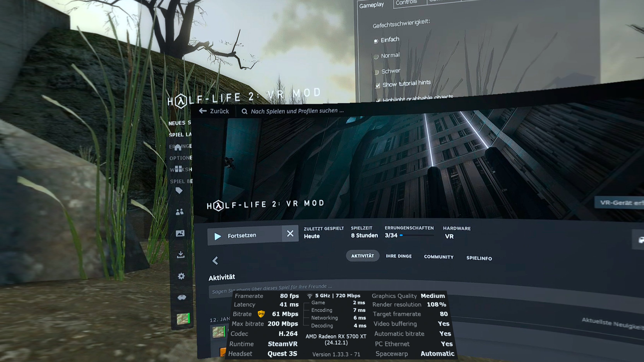Open the settings gear icon
644x362 pixels.
point(181,276)
